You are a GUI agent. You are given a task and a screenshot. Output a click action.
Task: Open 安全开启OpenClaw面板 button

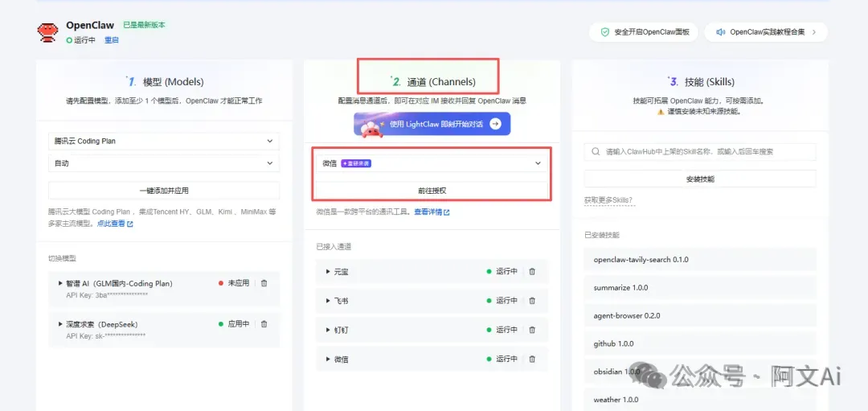pos(644,32)
